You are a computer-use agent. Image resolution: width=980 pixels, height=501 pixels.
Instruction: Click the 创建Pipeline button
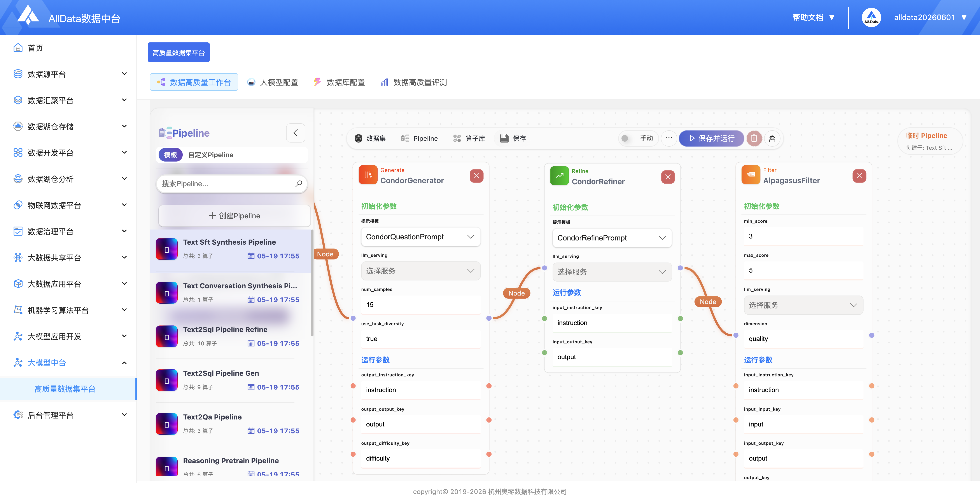(x=234, y=216)
